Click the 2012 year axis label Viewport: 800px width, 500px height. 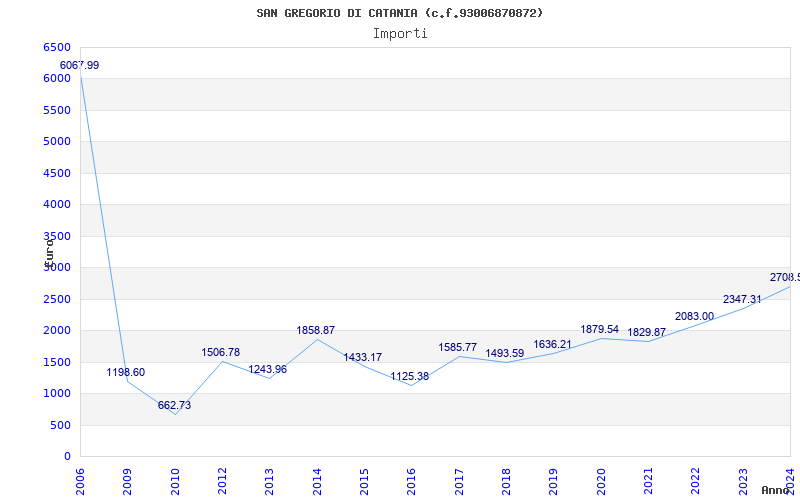(223, 479)
